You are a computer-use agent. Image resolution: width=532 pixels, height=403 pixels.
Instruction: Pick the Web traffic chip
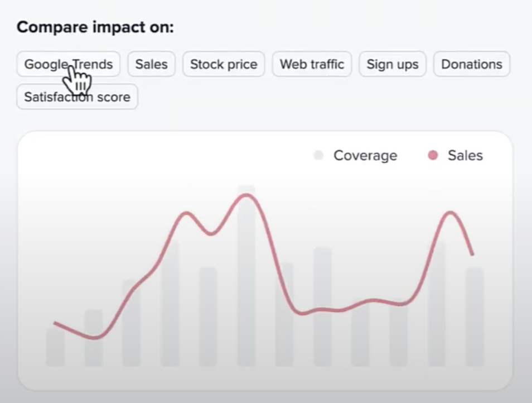[312, 64]
